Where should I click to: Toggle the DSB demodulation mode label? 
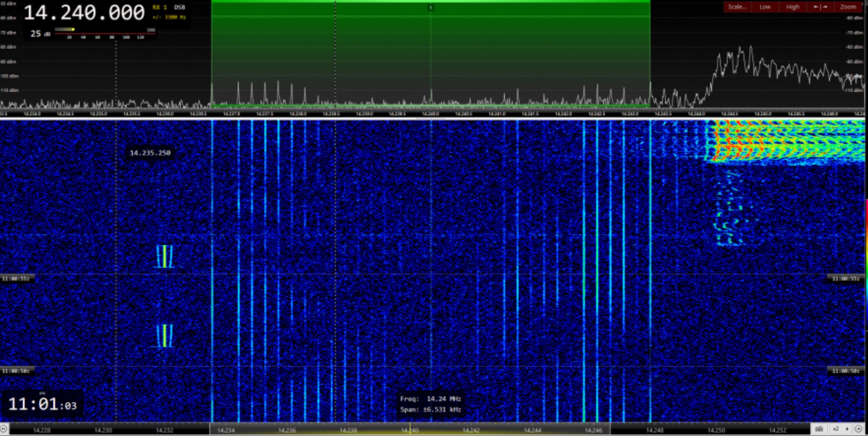179,7
